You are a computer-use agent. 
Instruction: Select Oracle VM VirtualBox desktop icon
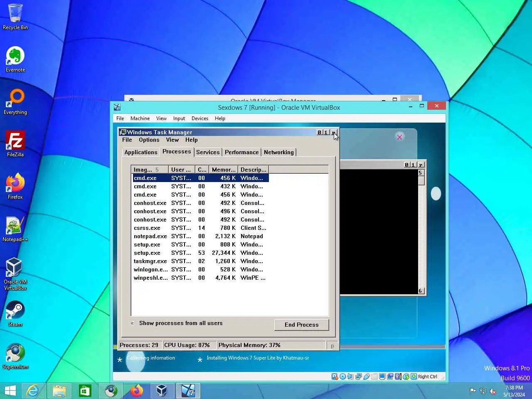15,273
